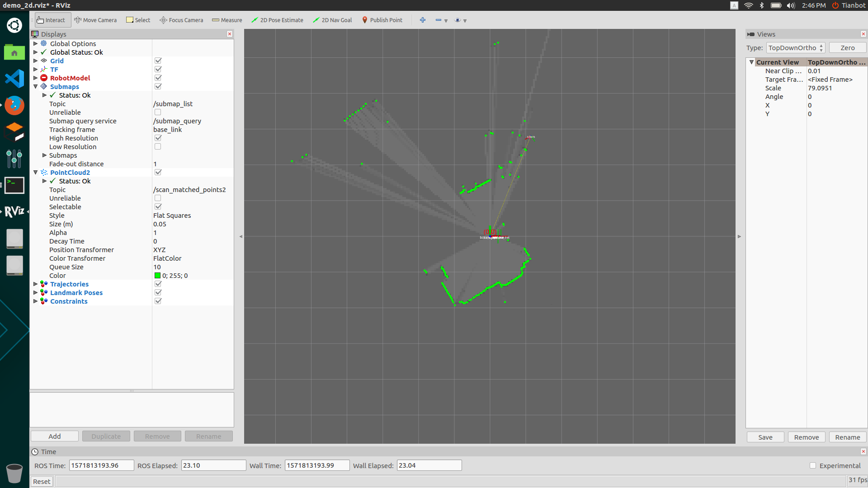Image resolution: width=868 pixels, height=488 pixels.
Task: Collapse the Current View tree
Action: (751, 62)
